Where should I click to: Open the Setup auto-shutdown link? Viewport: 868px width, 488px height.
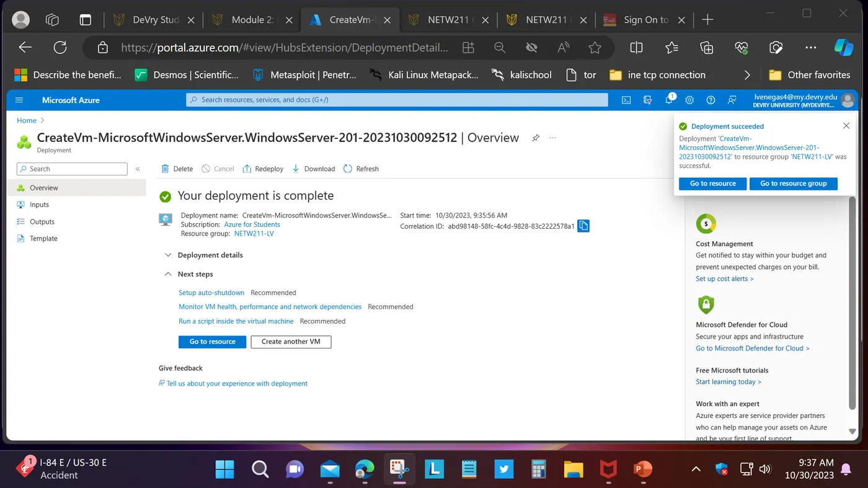click(211, 293)
